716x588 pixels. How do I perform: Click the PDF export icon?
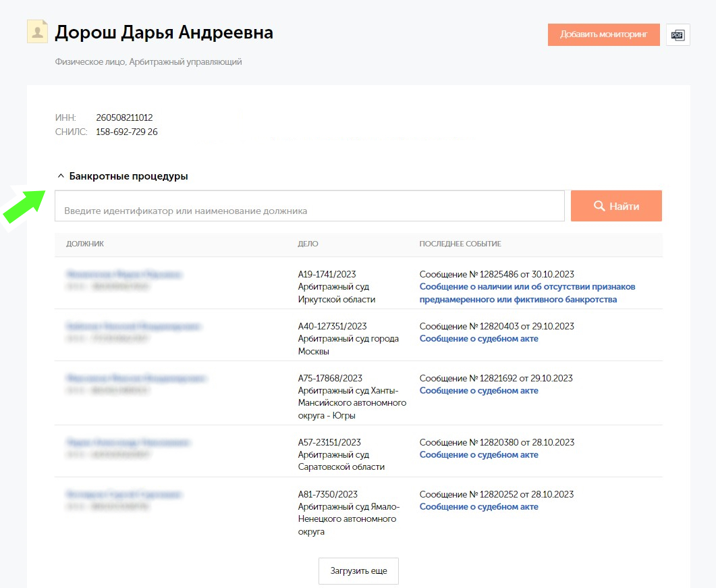(x=678, y=34)
